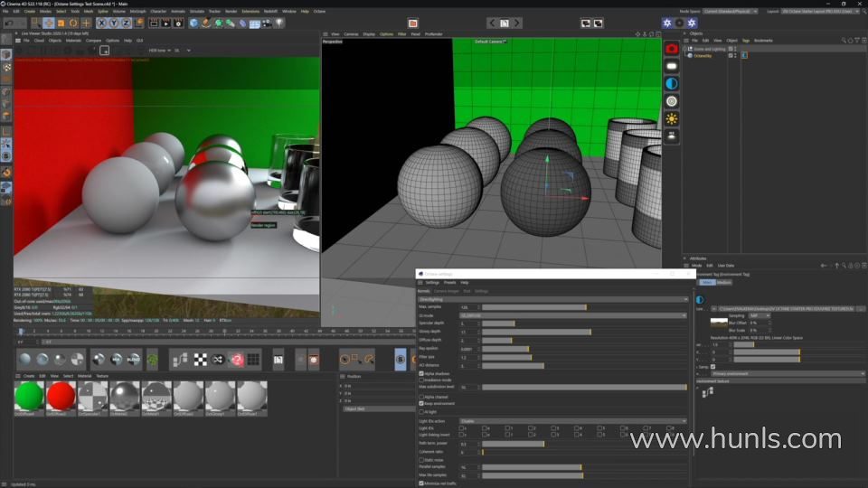868x488 pixels.
Task: Switch to the Medium tab in Attributes
Action: click(x=724, y=282)
